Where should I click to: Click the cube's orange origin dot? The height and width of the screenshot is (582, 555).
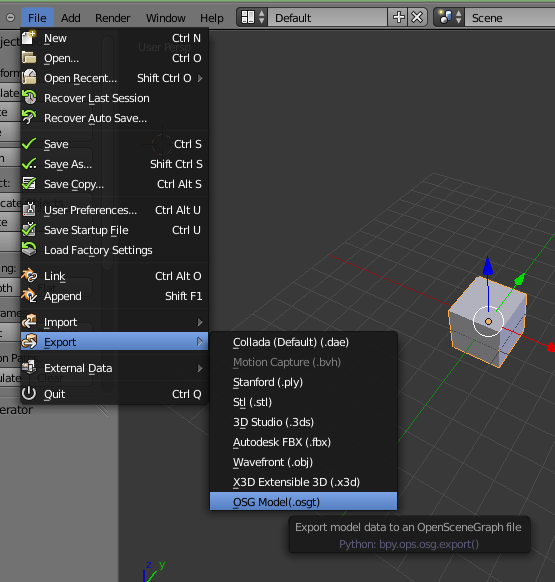[488, 322]
